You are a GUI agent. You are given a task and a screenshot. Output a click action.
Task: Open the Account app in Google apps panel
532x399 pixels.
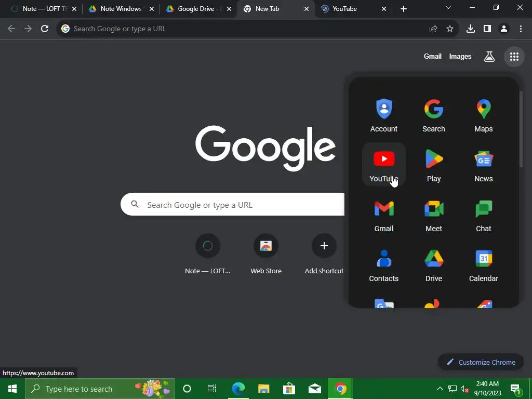tap(384, 115)
